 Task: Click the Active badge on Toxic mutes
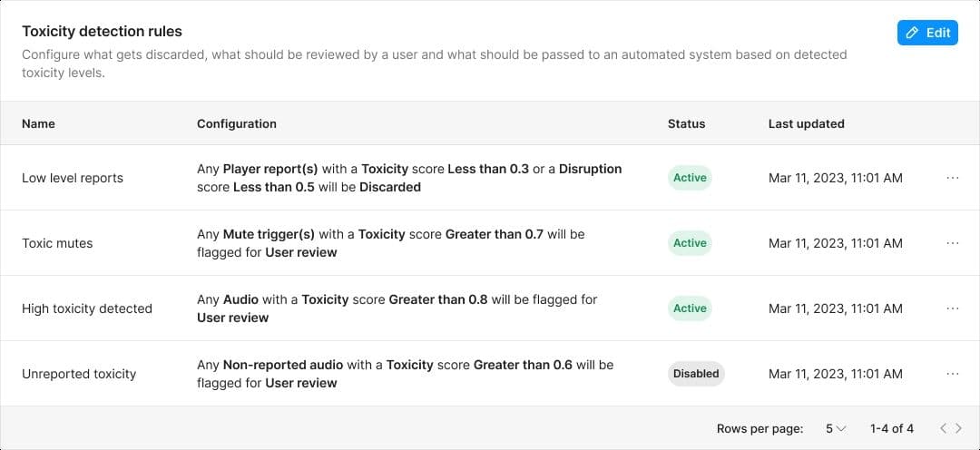(690, 243)
